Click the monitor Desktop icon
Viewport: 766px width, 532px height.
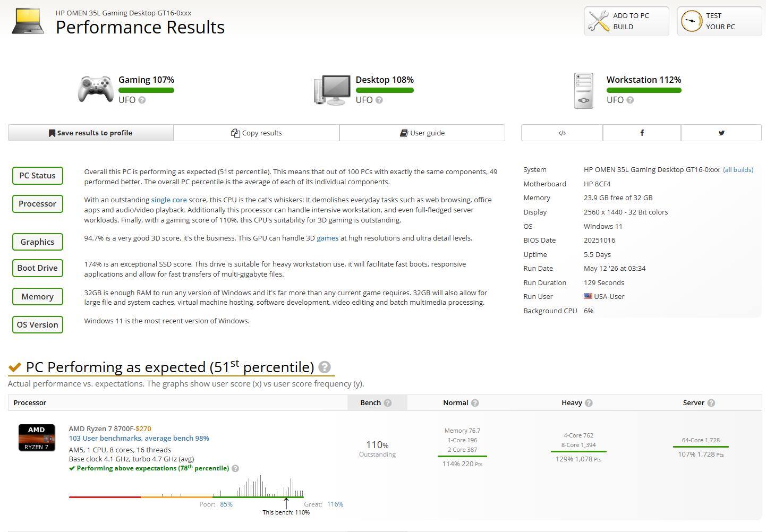[x=333, y=90]
